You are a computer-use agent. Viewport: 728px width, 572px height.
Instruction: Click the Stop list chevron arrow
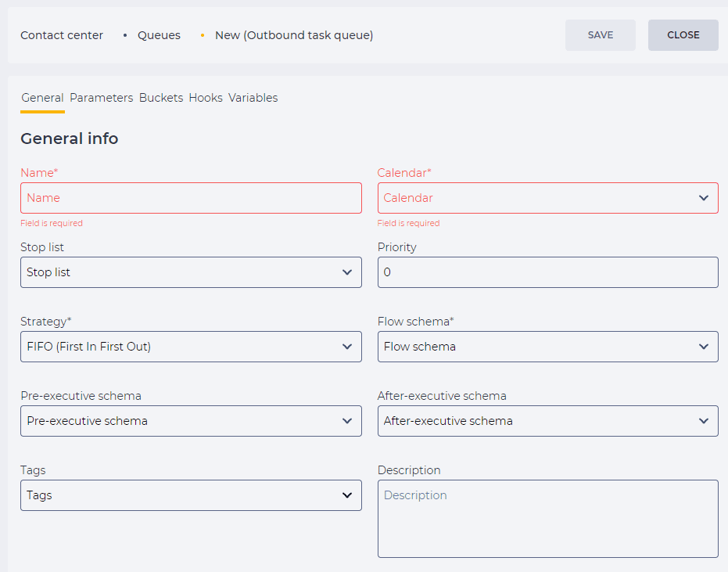[347, 272]
